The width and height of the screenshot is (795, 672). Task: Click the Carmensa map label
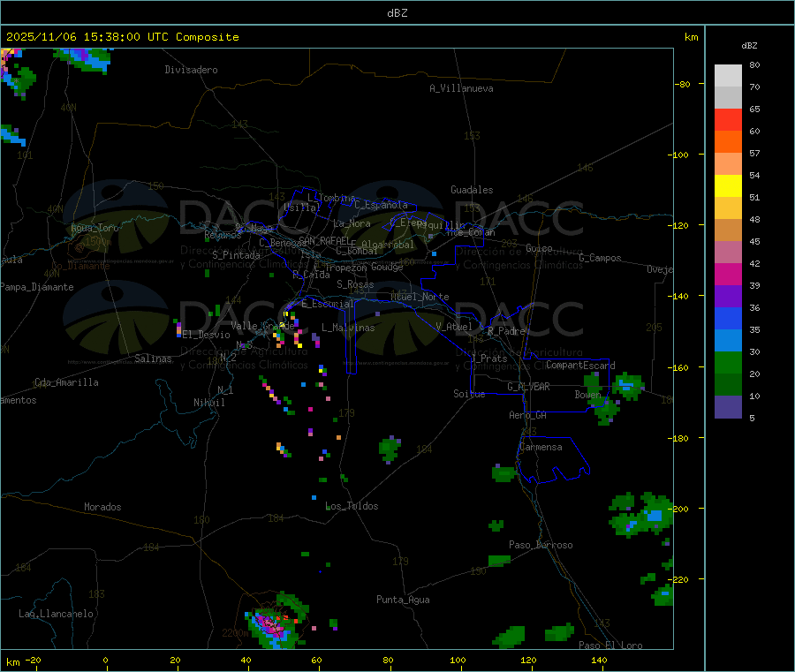(x=541, y=447)
